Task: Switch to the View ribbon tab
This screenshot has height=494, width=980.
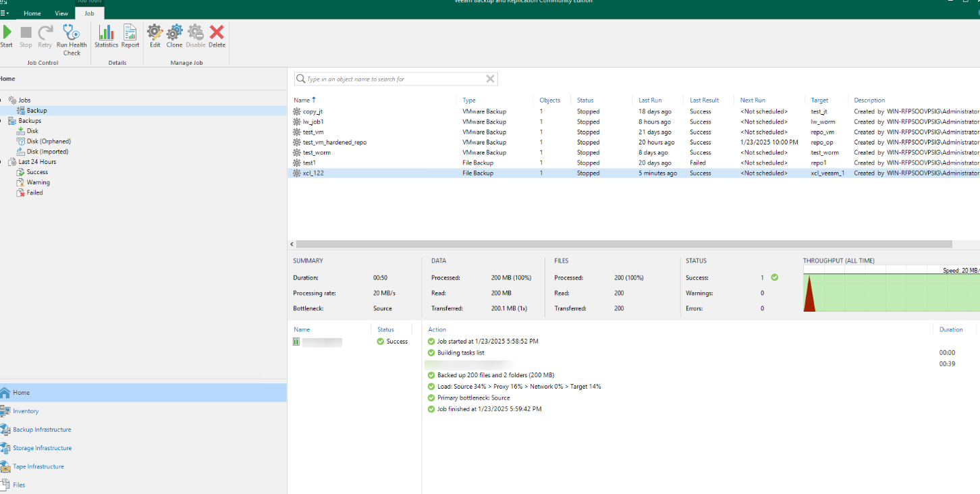Action: (61, 13)
